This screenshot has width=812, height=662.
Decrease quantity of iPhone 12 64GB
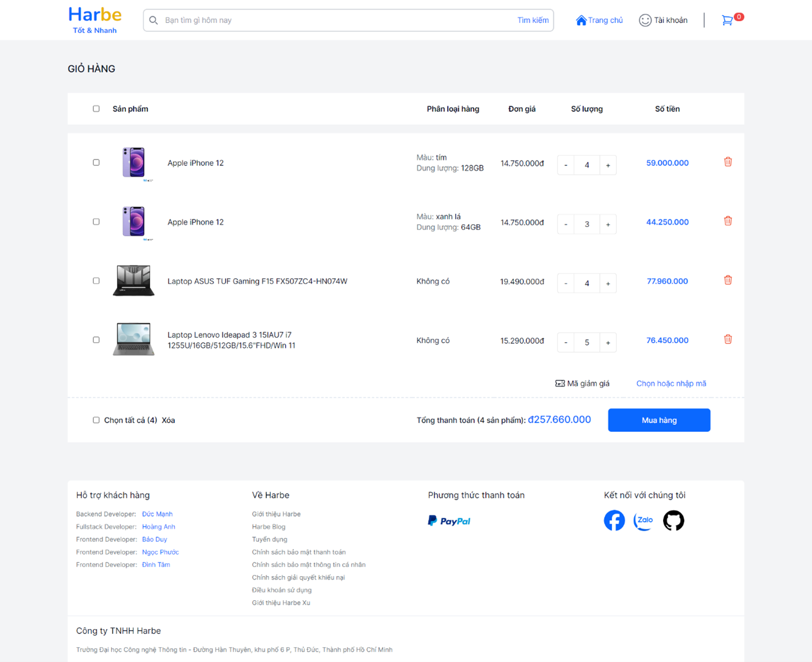point(566,224)
